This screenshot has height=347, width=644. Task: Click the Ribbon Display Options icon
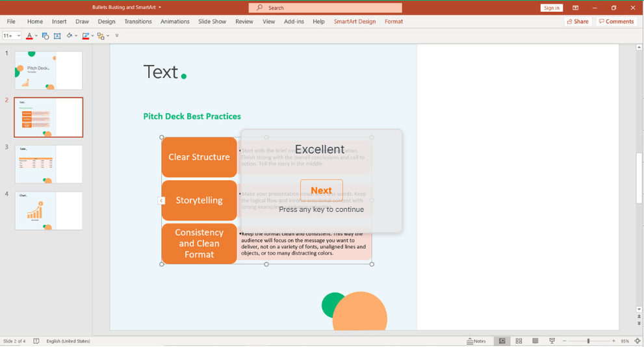click(575, 8)
